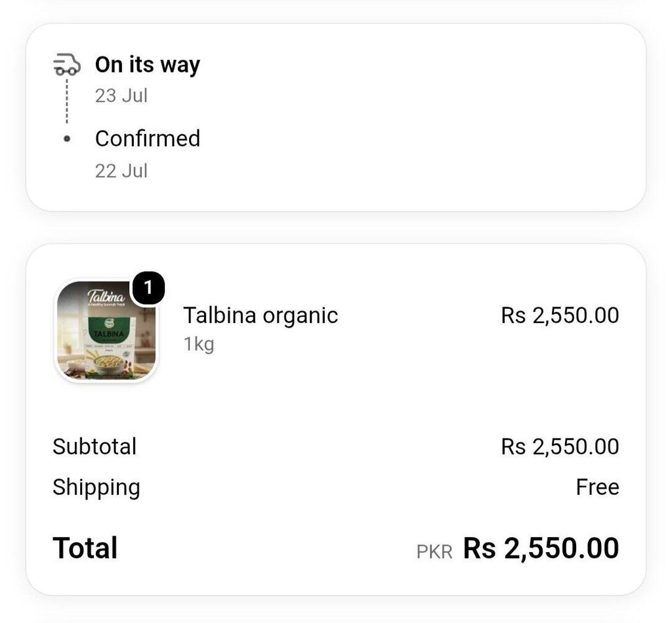
Task: Click the Subtotal label
Action: [x=94, y=446]
